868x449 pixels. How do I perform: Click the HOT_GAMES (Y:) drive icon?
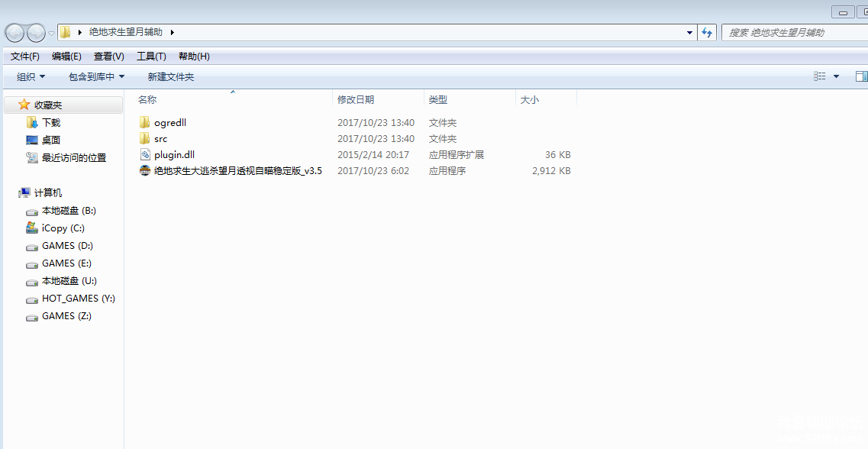(x=32, y=300)
